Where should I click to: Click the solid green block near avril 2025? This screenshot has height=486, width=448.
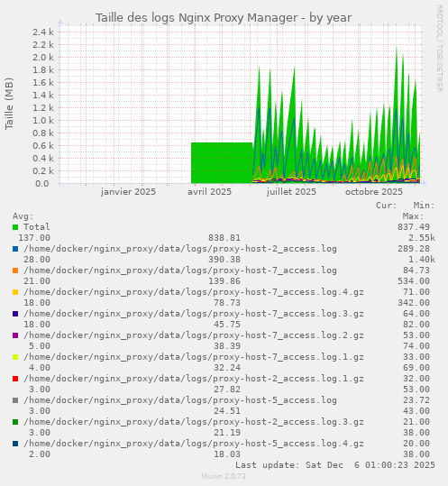tap(222, 162)
